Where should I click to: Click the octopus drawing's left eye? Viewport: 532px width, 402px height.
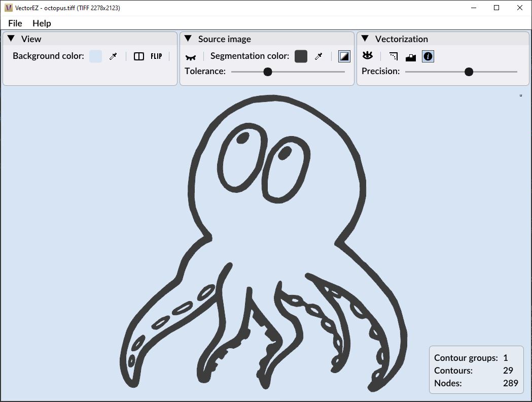tap(242, 157)
